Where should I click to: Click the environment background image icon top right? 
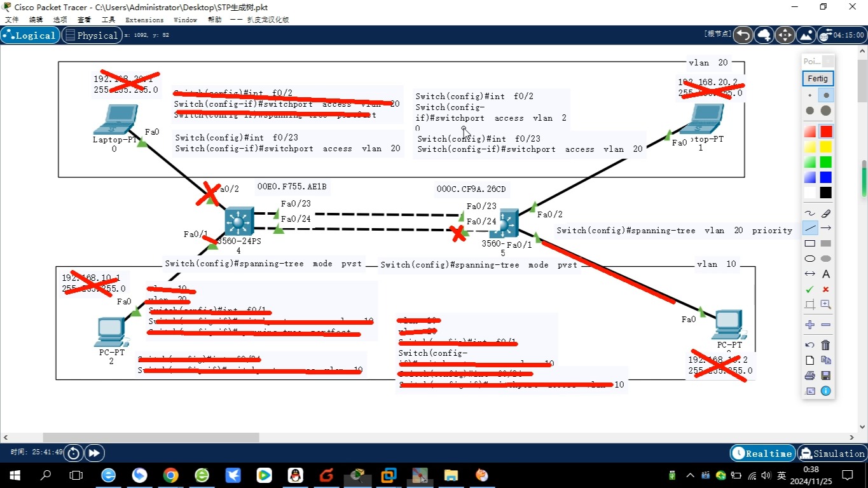point(805,35)
